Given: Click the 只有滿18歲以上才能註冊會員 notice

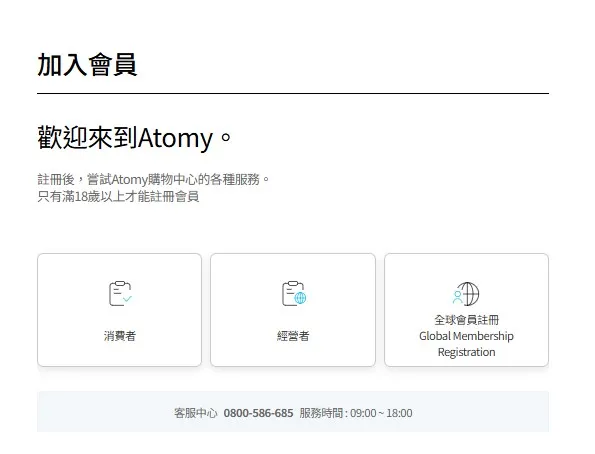Looking at the screenshot, I should point(118,197).
